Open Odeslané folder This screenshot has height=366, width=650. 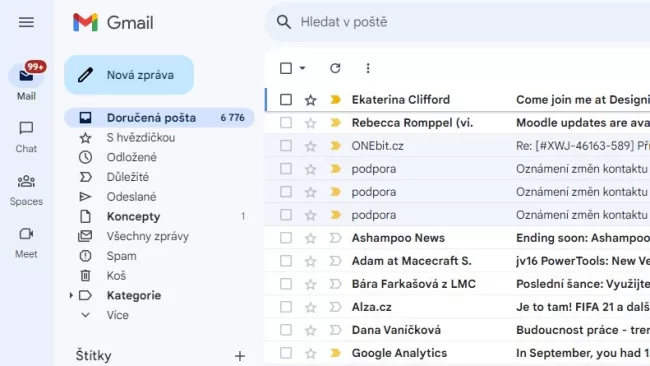click(159, 196)
